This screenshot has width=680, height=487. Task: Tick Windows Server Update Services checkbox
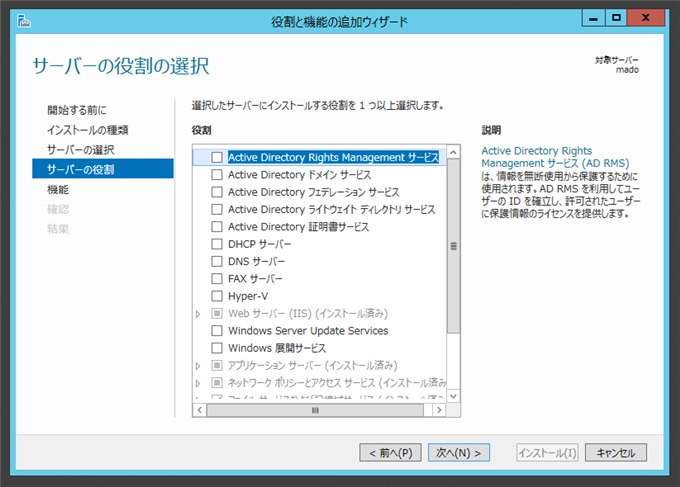[217, 330]
